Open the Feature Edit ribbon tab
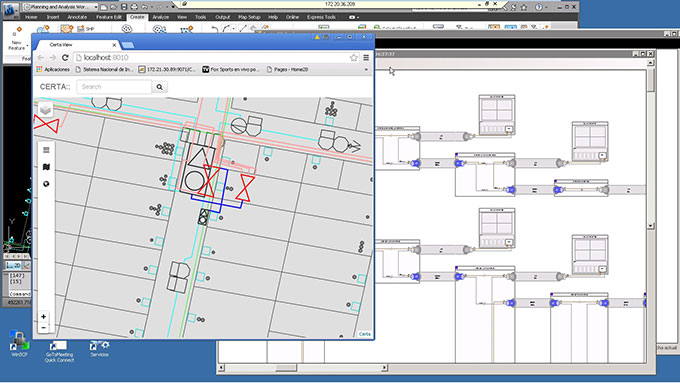Screen dimensions: 680x383 tap(108, 17)
